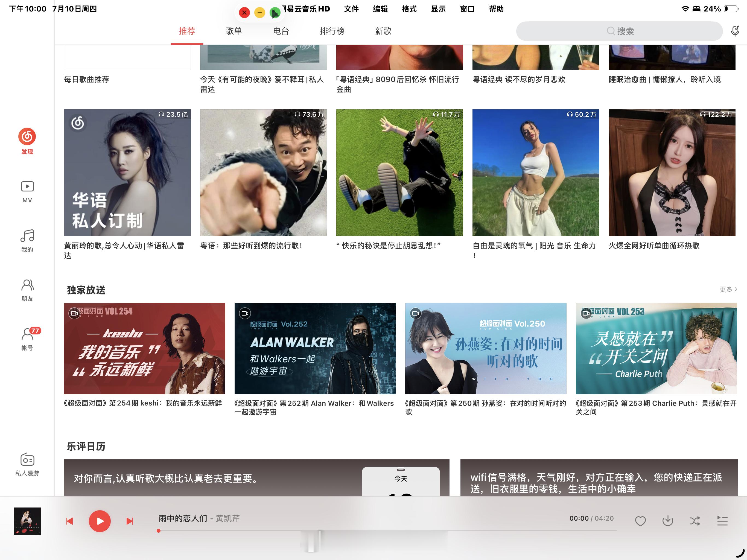Viewport: 747px width, 560px height.
Task: Click the 122.2万 play count badge
Action: [x=716, y=115]
